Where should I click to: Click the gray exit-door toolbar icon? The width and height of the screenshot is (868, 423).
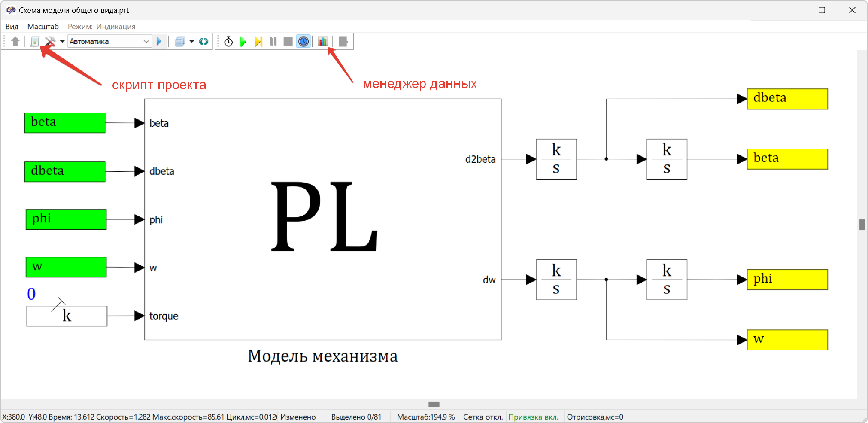tap(343, 41)
